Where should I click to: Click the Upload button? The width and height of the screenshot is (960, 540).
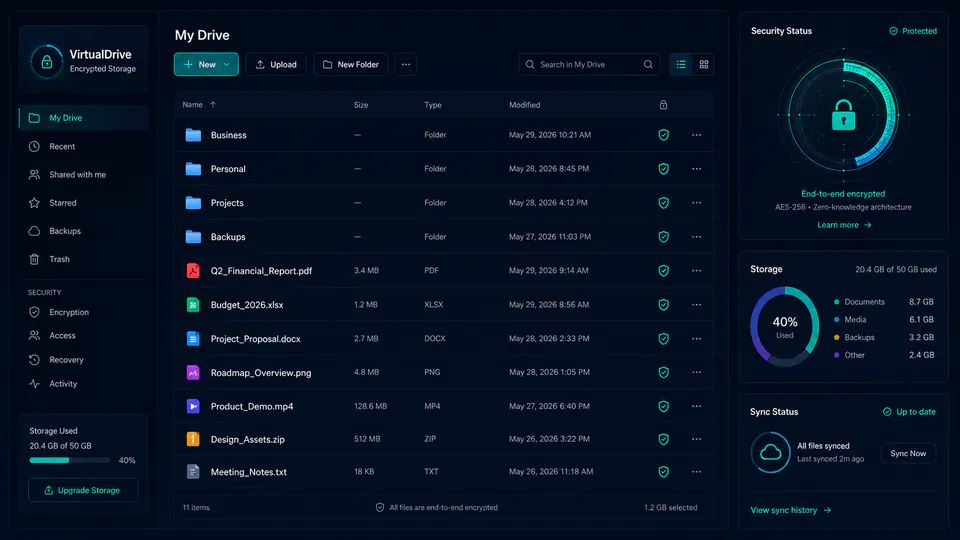(276, 64)
